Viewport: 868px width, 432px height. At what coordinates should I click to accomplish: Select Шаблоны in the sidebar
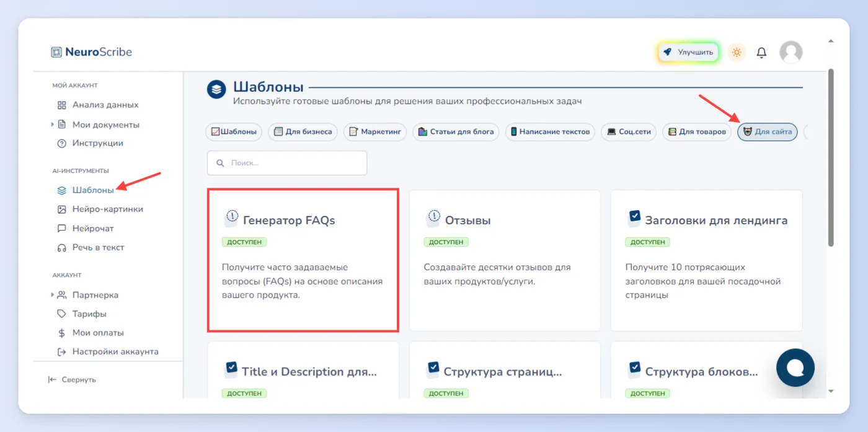(93, 190)
